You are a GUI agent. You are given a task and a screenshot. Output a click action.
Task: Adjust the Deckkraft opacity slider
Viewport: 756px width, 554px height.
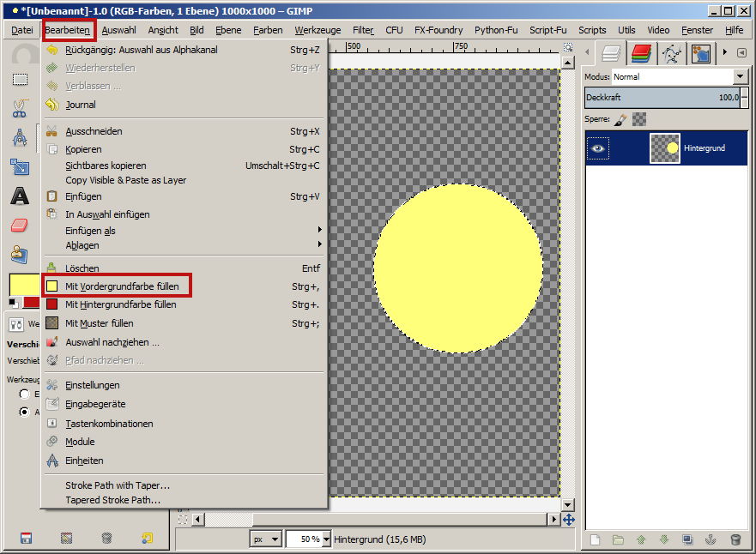pos(662,97)
